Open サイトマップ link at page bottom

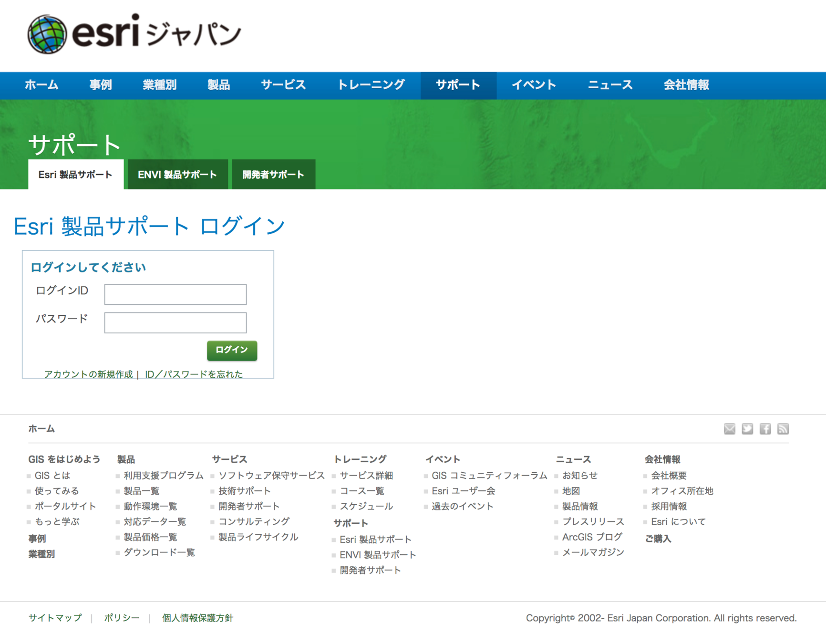click(x=55, y=618)
